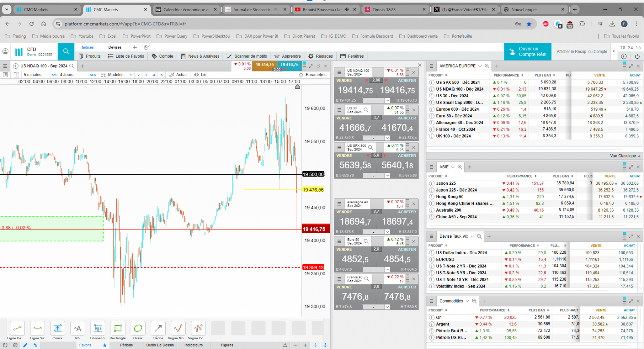644x349 pixels.
Task: Expand the AMERICA EUROPE watchlist dropdown
Action: (480, 66)
